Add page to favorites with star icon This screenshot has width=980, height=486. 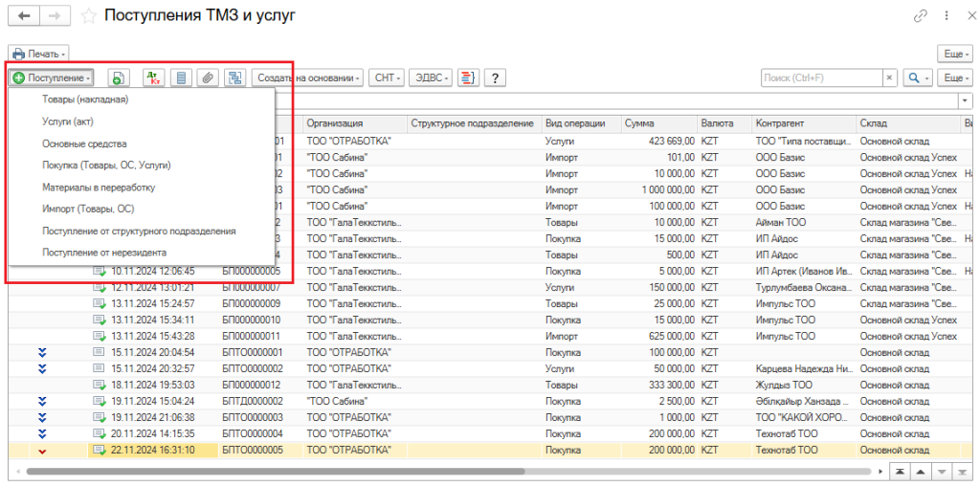[88, 15]
